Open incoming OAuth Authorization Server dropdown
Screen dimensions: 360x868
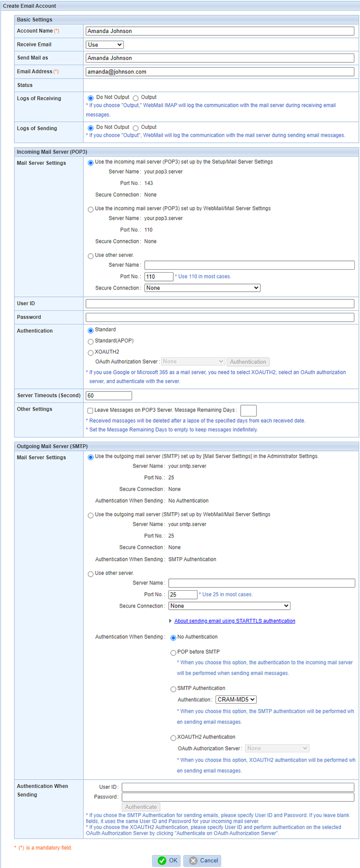[193, 362]
